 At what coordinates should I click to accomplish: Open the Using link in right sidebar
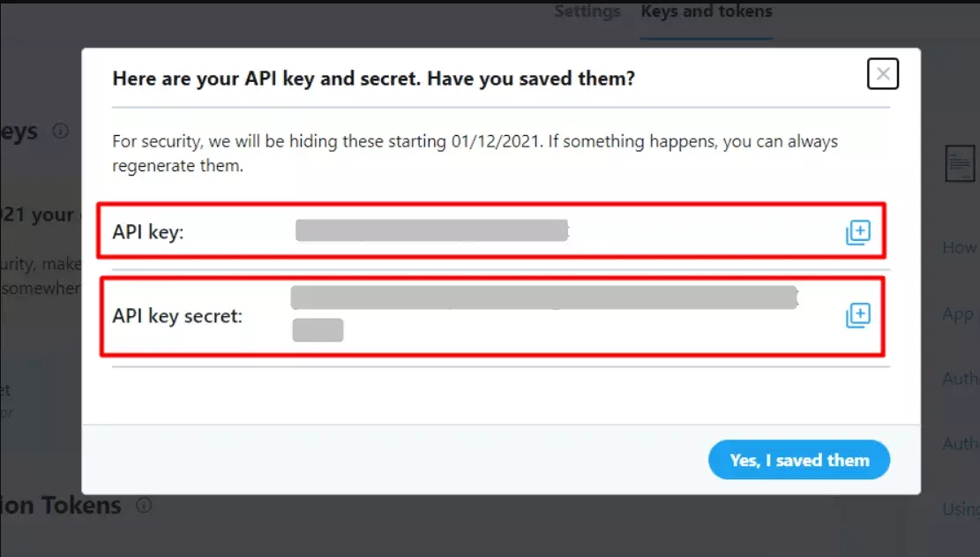[961, 508]
